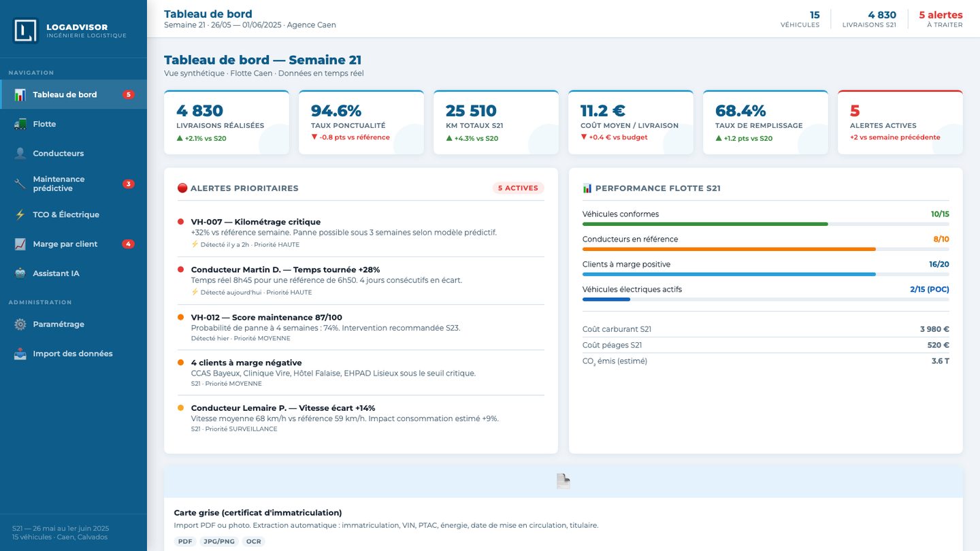Click the Taux de remplissage 68.4% card
This screenshot has width=980, height=551.
766,122
